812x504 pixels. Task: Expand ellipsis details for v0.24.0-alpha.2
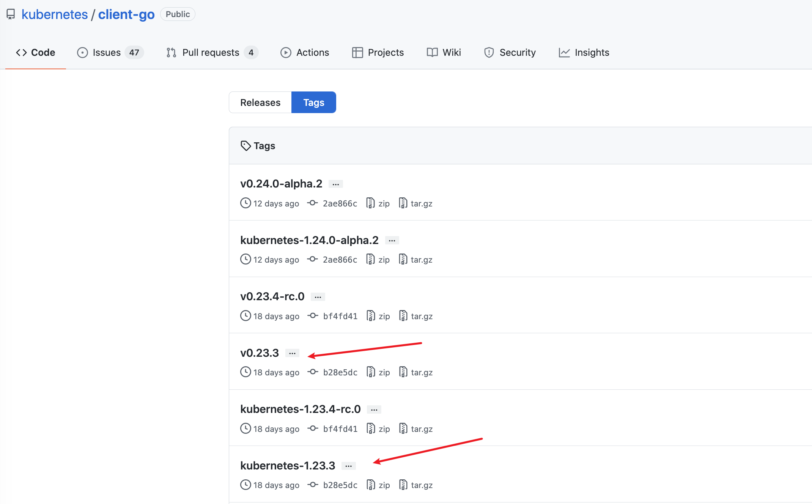pos(335,184)
